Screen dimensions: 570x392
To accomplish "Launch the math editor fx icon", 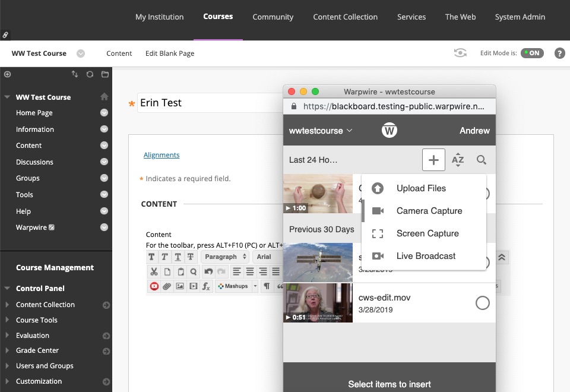I will 206,286.
